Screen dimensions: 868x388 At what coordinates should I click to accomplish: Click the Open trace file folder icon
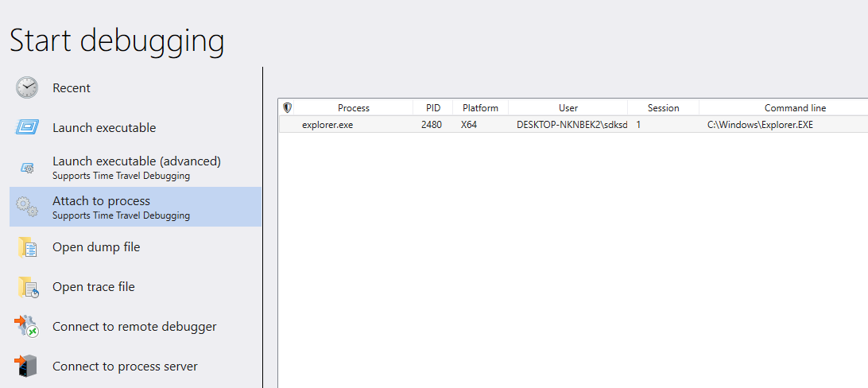point(29,287)
